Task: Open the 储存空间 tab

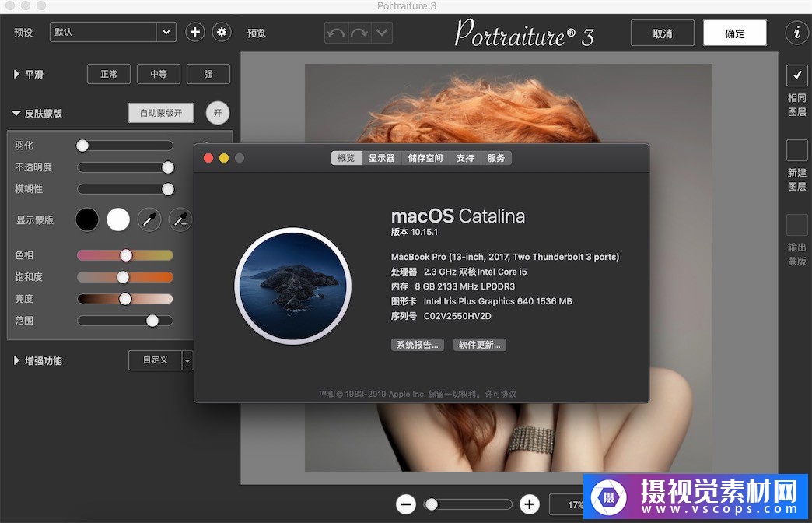Action: 425,158
